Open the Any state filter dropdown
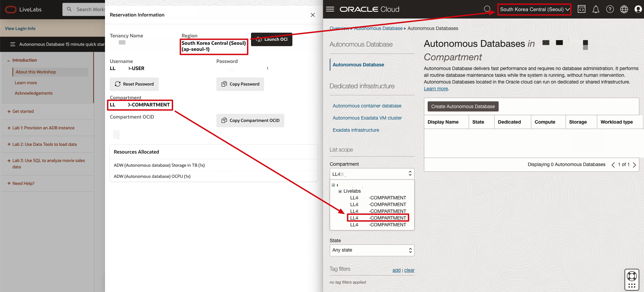Viewport: 644px width, 292px height. [x=372, y=250]
